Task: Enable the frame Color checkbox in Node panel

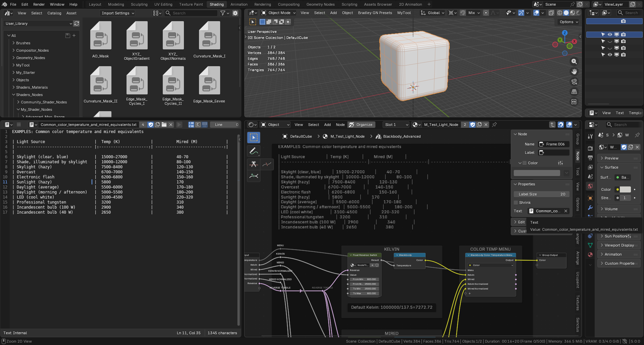Action: point(525,163)
